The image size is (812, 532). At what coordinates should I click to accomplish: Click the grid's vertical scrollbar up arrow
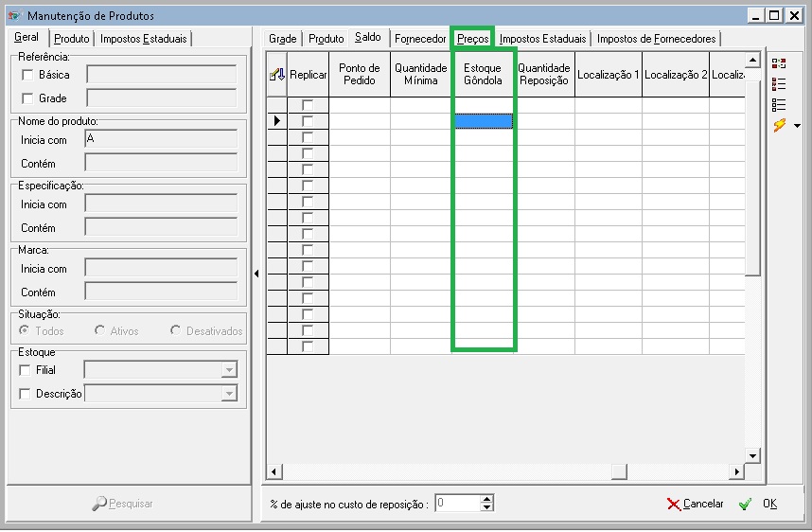point(752,60)
